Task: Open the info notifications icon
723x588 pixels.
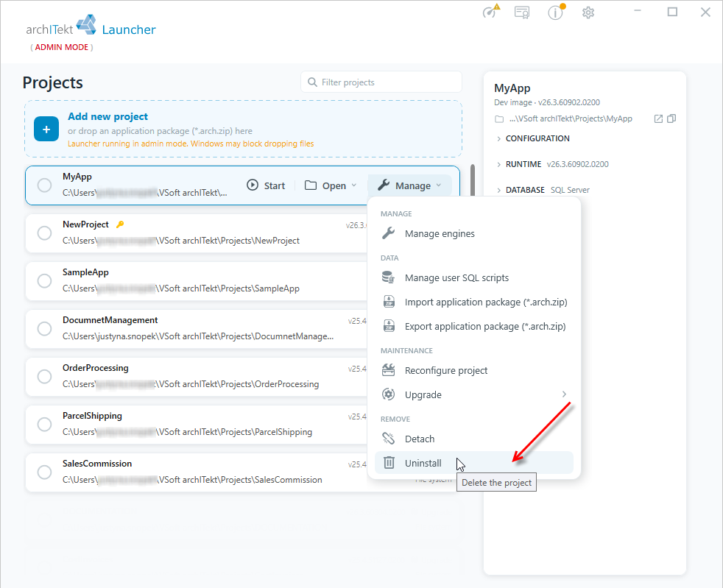Action: tap(556, 12)
